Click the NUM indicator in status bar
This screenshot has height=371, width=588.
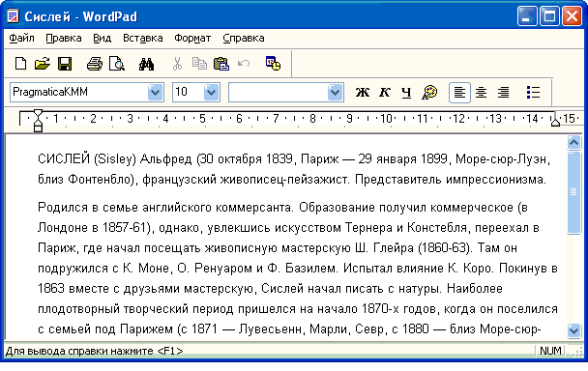point(550,351)
